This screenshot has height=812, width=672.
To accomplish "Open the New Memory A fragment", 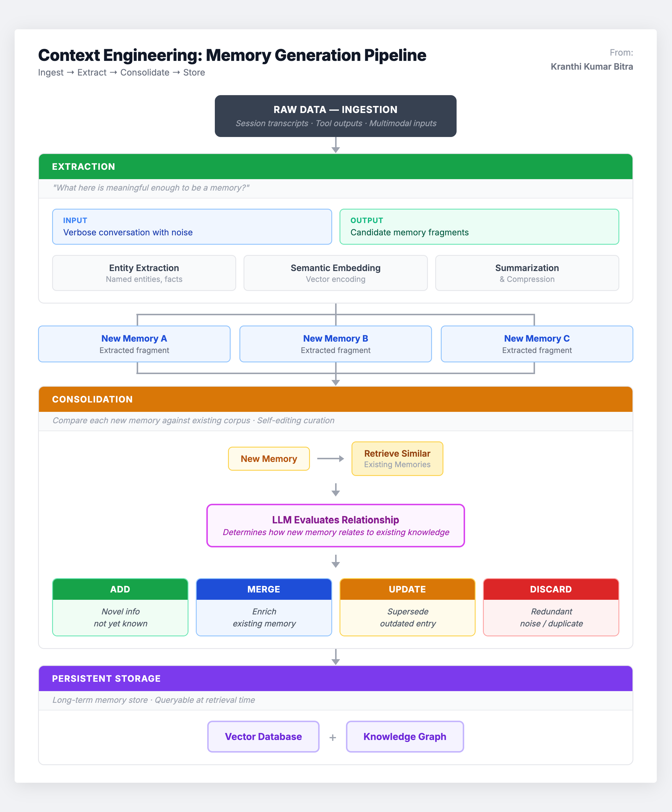I will coord(134,344).
